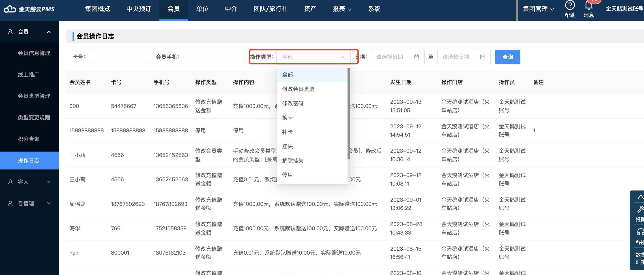
Task: Click the 操作门店 column header
Action: click(x=452, y=82)
